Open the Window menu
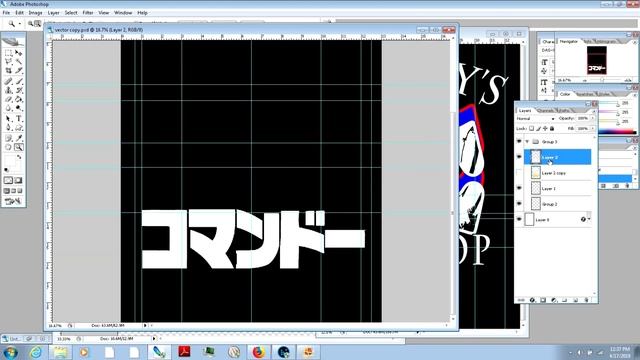Image resolution: width=640 pixels, height=360 pixels. pyautogui.click(x=123, y=13)
